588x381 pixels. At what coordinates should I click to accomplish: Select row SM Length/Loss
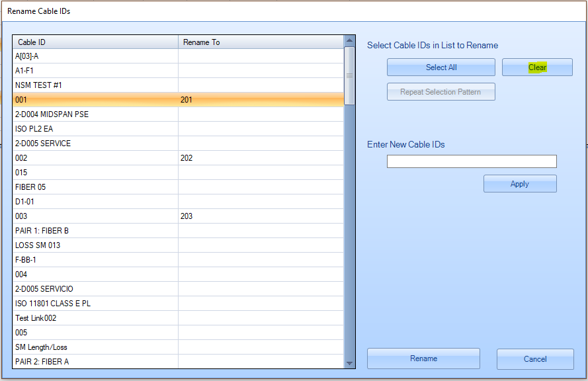pos(178,347)
